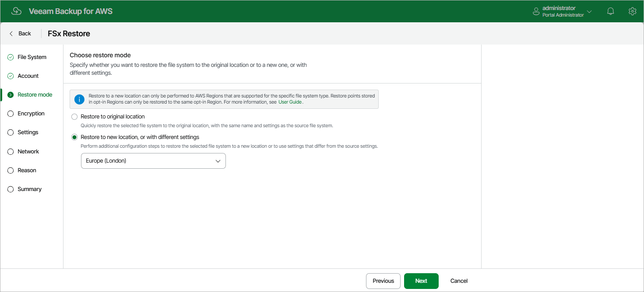This screenshot has height=292, width=644.
Task: Click the Cancel button
Action: [459, 281]
